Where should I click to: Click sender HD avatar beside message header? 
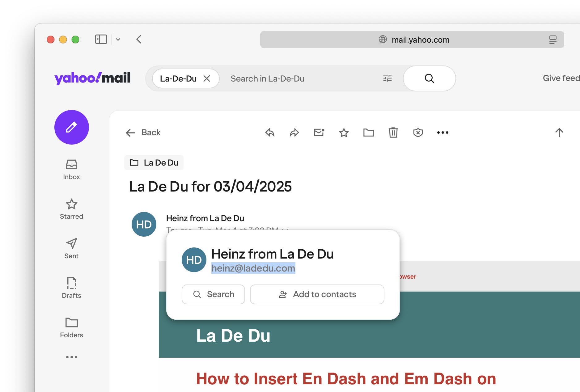point(144,224)
